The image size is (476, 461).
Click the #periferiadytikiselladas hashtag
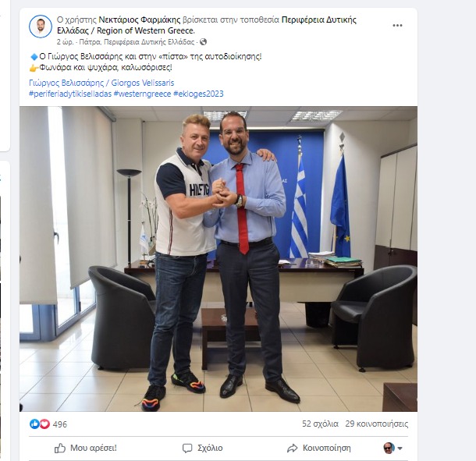point(70,94)
